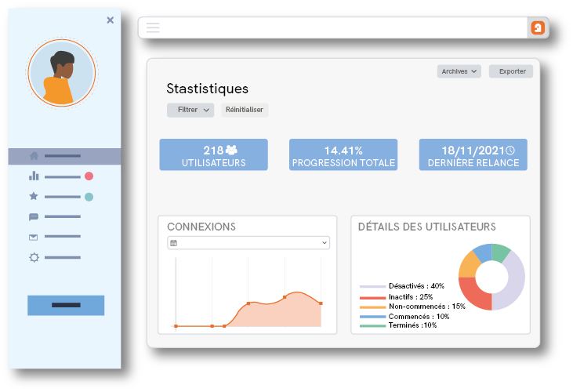Click the red notification dot
573x392 pixels.
coord(89,176)
